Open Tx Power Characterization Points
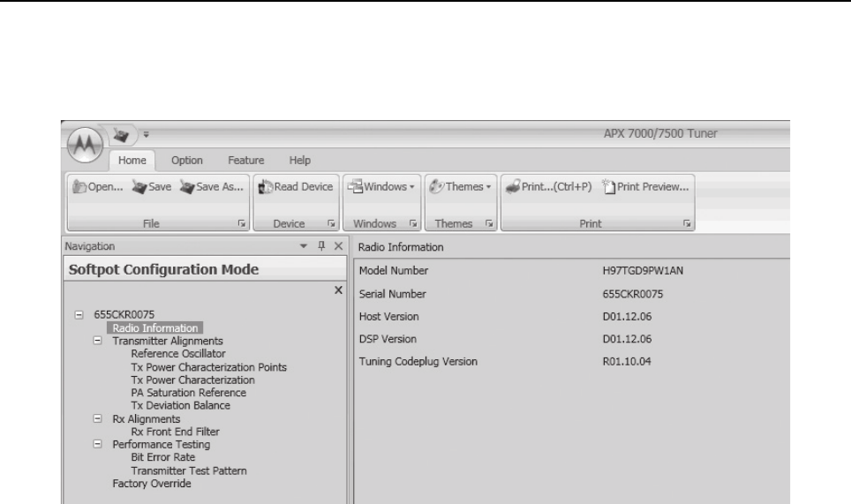Image resolution: width=851 pixels, height=504 pixels. click(x=209, y=367)
